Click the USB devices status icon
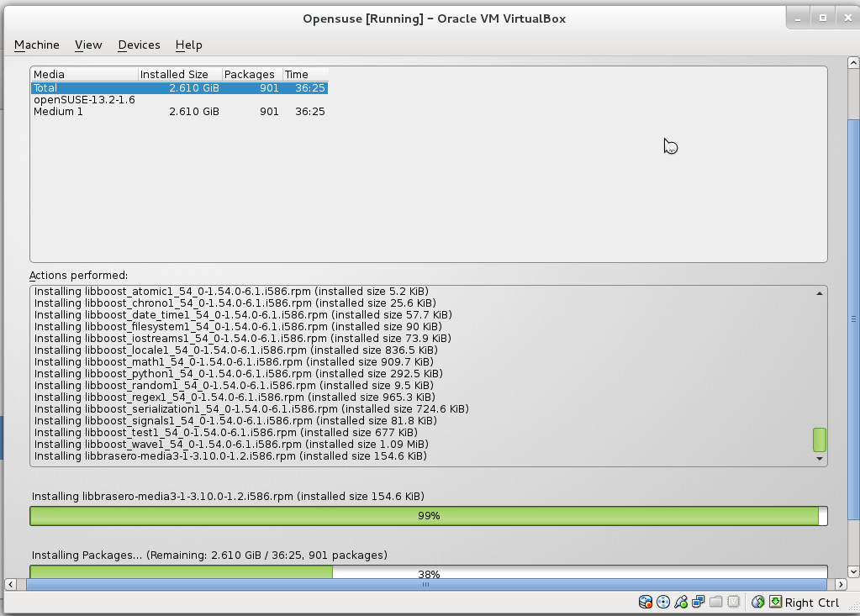Viewport: 860px width, 616px height. pos(681,602)
